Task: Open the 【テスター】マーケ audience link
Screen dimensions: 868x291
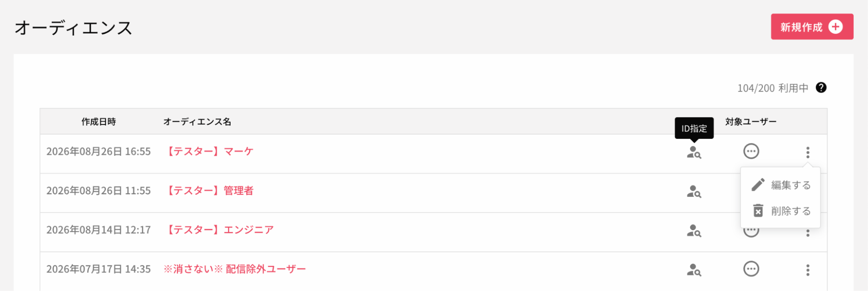Action: click(x=208, y=151)
